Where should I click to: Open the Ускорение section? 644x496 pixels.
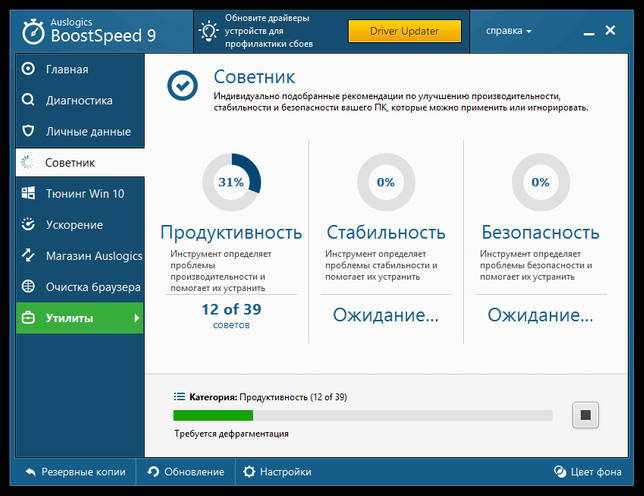(80, 225)
